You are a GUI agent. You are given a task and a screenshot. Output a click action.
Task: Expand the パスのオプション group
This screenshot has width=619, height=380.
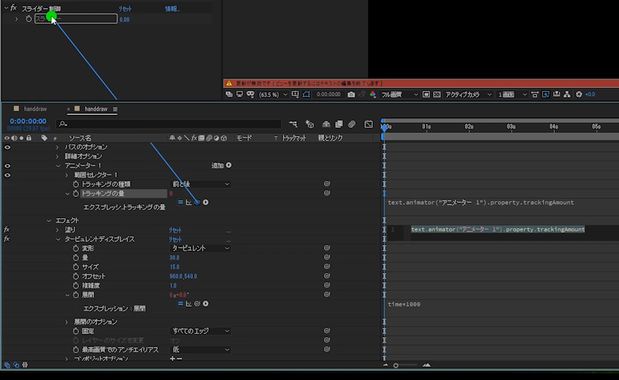tap(58, 147)
